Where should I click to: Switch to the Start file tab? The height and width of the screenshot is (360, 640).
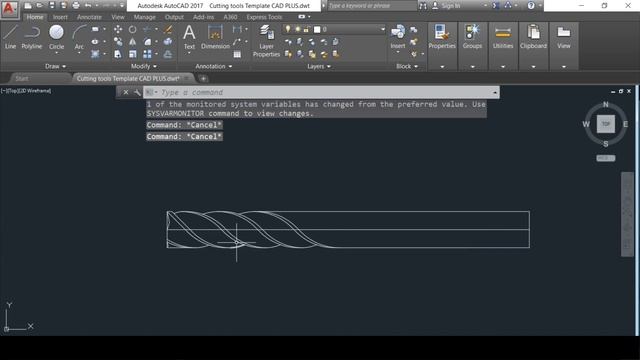(x=22, y=78)
